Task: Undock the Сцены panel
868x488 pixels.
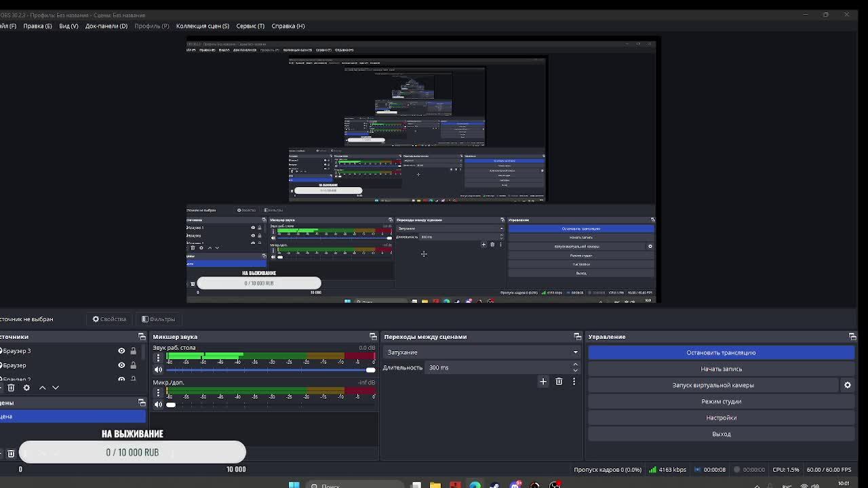Action: (142, 403)
